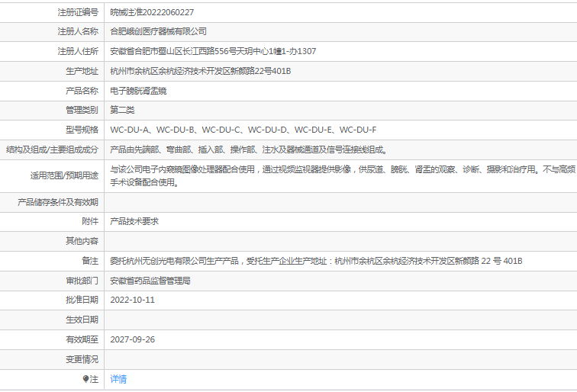Screen dimensions: 577x392
Task: Click the 第二类 management category value
Action: (x=123, y=110)
